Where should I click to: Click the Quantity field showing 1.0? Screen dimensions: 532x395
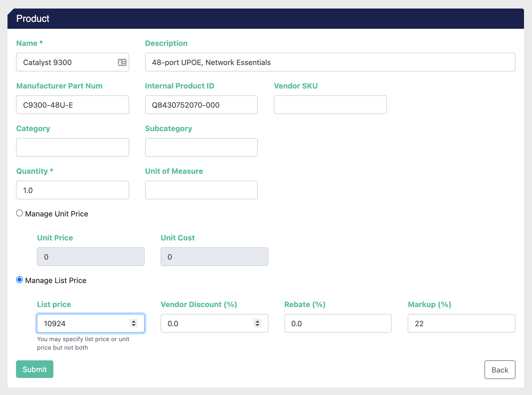pos(72,190)
